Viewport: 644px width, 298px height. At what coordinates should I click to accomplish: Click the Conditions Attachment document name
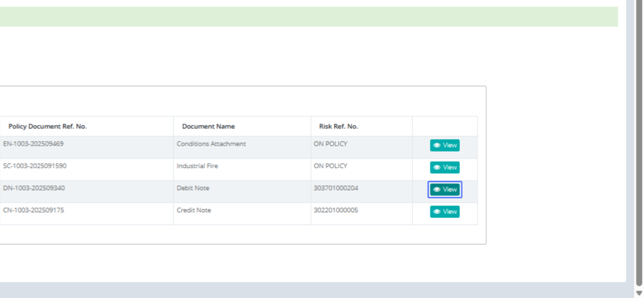[211, 144]
